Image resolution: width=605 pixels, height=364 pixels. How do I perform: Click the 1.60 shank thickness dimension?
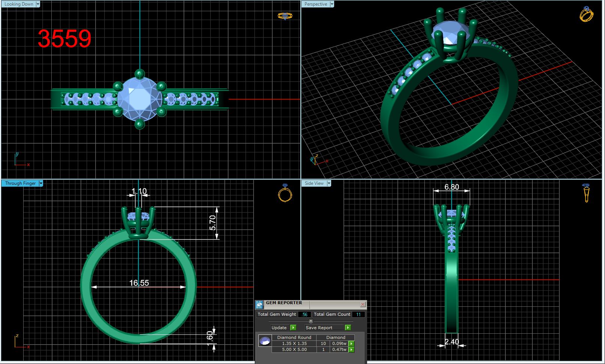(x=210, y=338)
